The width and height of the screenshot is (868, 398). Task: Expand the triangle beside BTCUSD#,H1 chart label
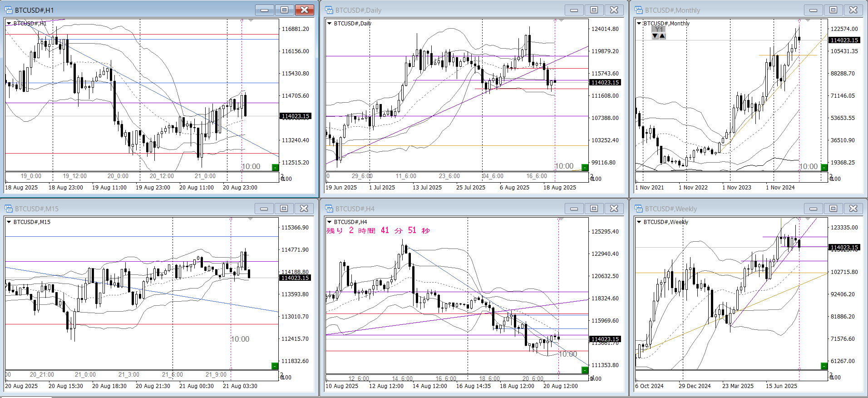(9, 23)
